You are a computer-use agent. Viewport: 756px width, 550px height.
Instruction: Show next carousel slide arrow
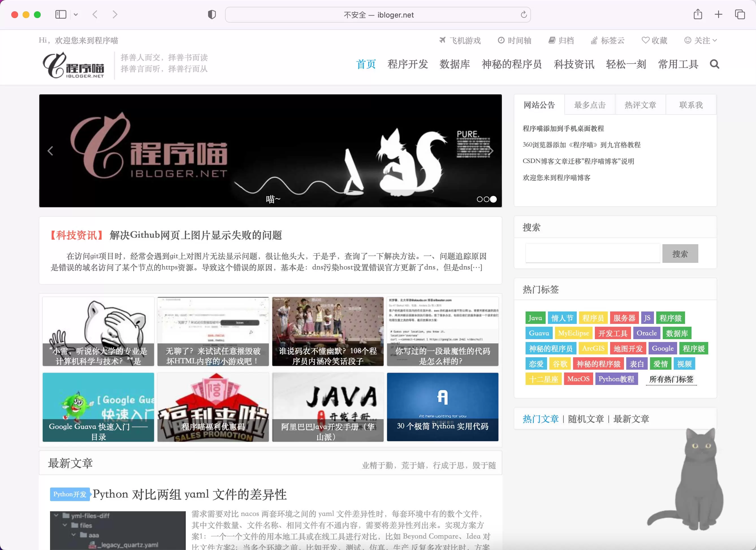490,151
